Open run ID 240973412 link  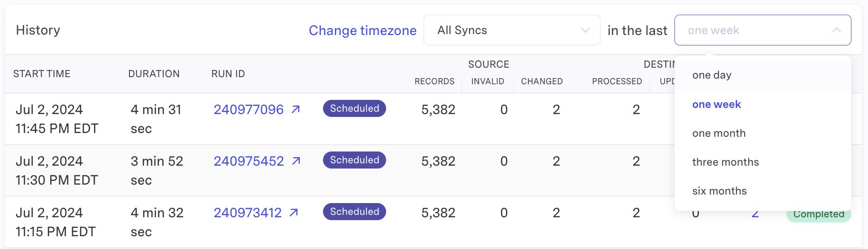click(248, 213)
